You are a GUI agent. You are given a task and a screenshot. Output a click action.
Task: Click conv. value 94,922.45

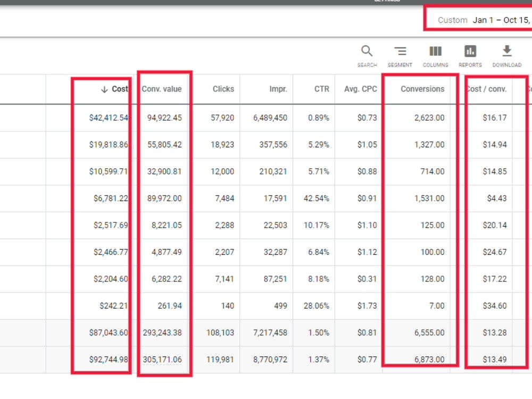(x=164, y=118)
